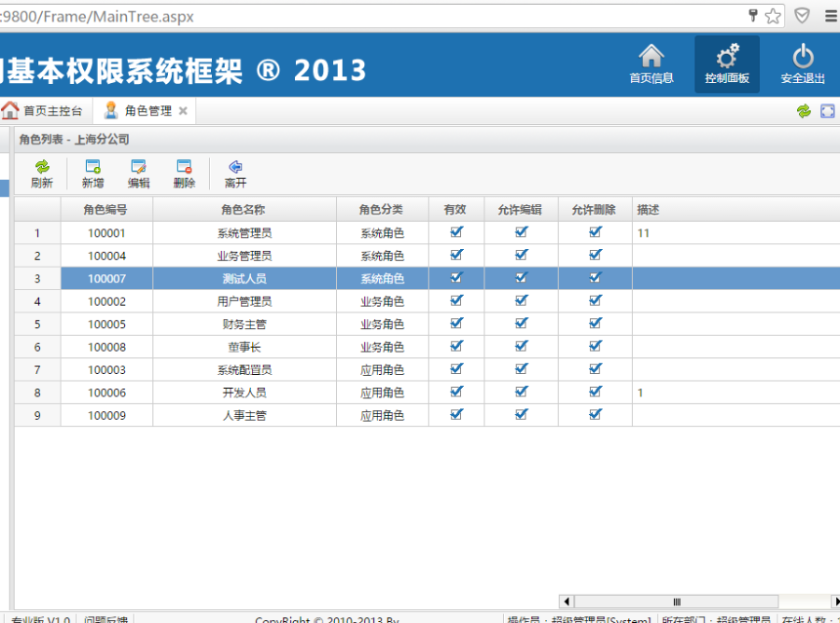Open 首页信息 home icon in header
This screenshot has height=623, width=840.
pyautogui.click(x=651, y=56)
